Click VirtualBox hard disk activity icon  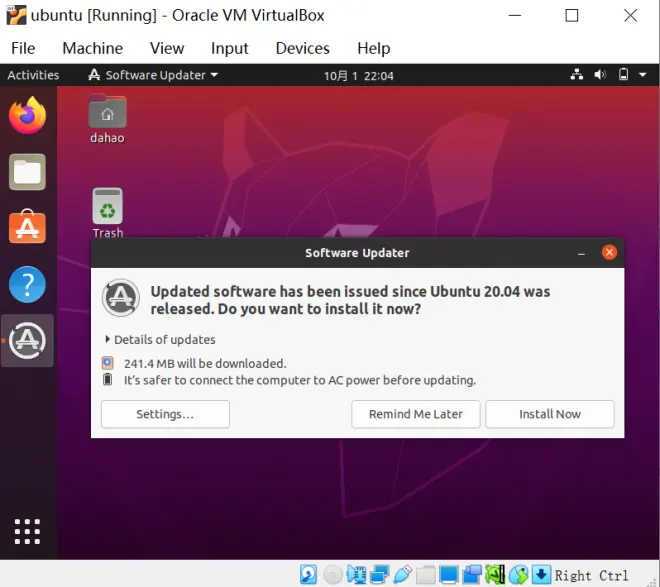(x=309, y=574)
